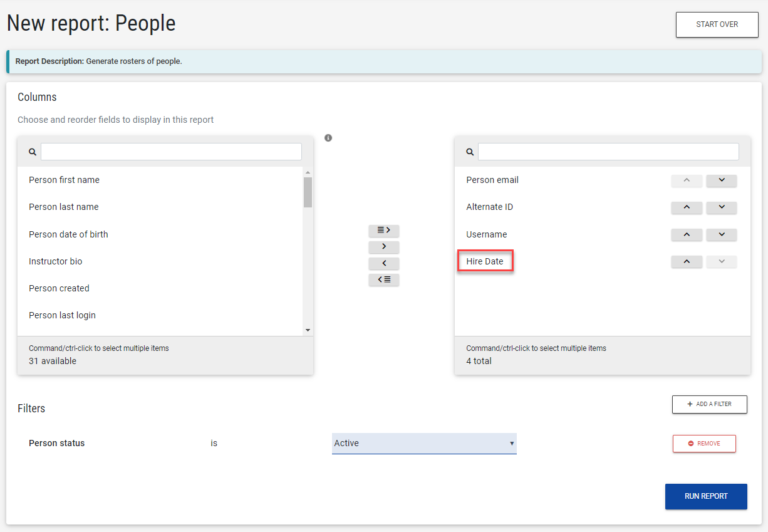This screenshot has height=532, width=768.
Task: Move Hire Date up in order
Action: [x=687, y=261]
